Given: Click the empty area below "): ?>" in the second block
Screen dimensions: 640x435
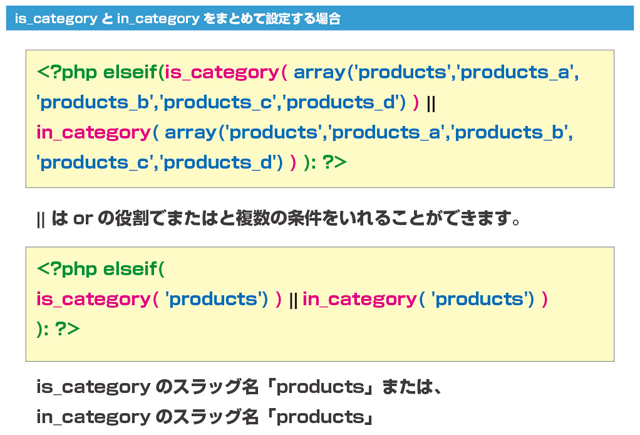Looking at the screenshot, I should [320, 349].
